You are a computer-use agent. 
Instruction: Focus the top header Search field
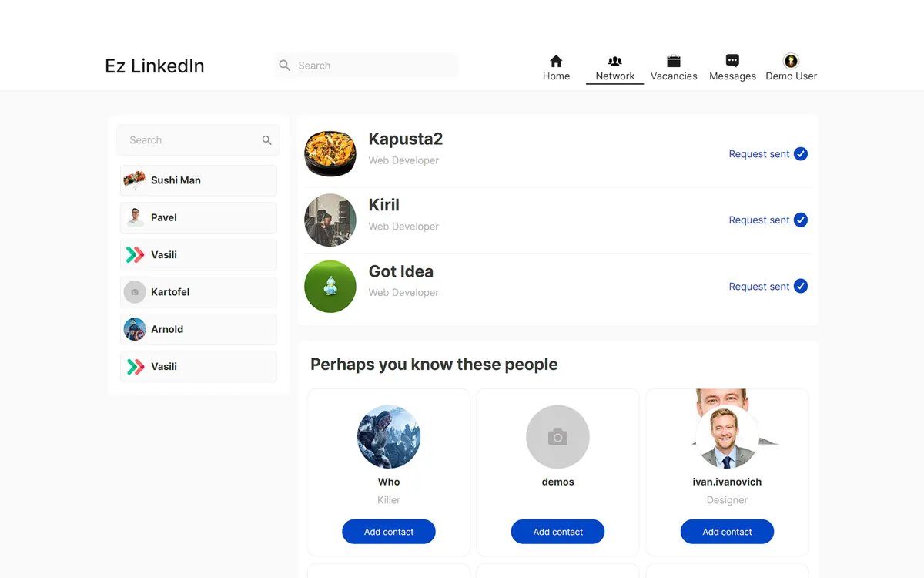[x=367, y=66]
